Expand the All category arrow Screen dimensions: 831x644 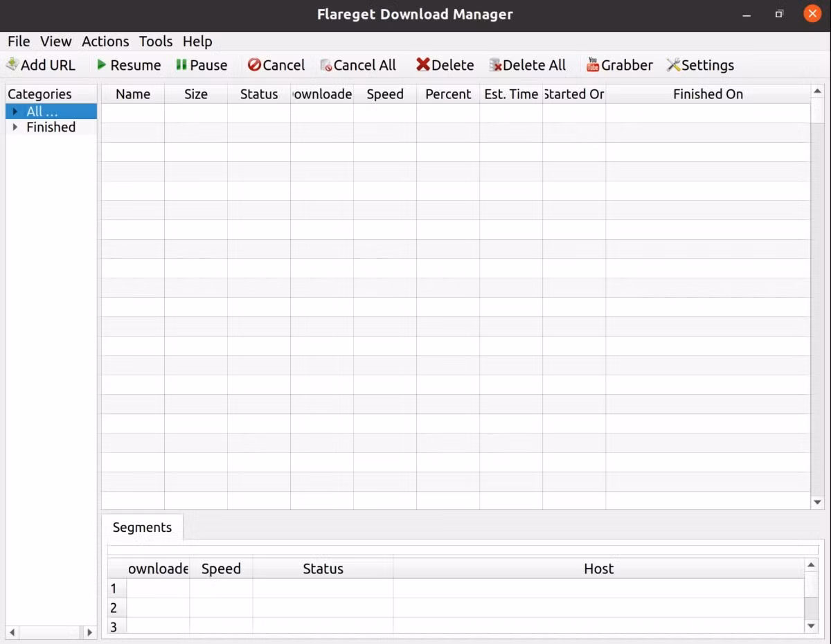click(15, 111)
